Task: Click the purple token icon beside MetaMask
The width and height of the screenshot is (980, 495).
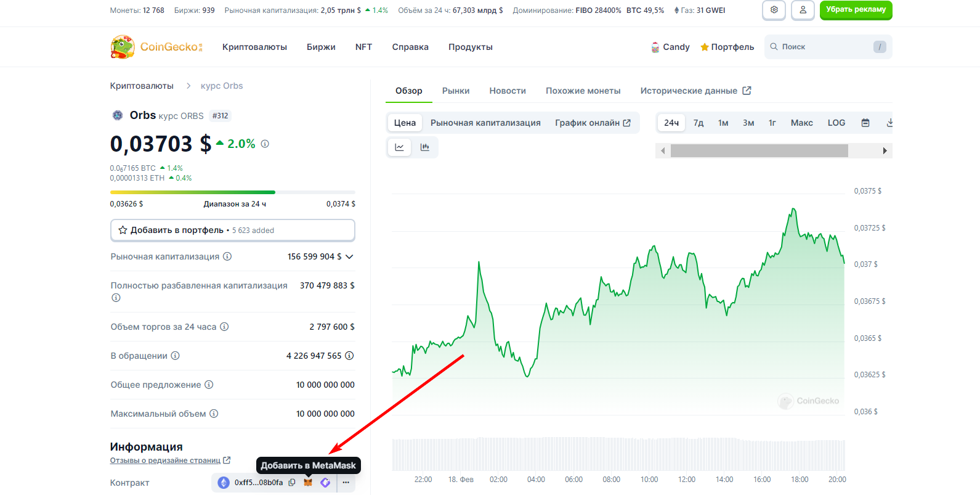Action: [325, 483]
